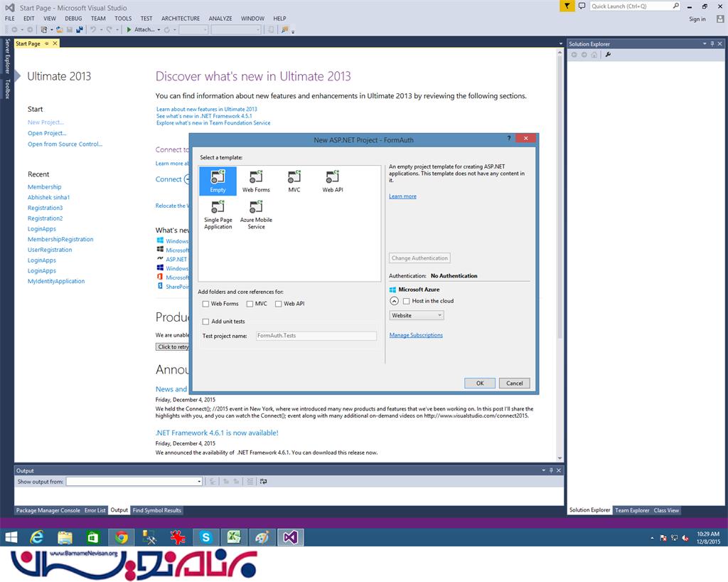Open the Learn more link in dialog
Viewport: 728px width, 582px height.
click(402, 196)
